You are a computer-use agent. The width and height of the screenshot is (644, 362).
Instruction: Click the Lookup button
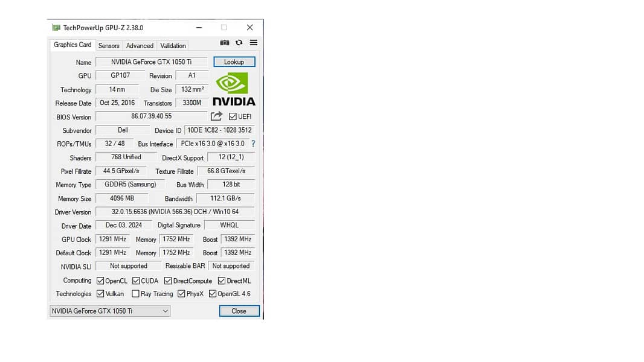click(x=234, y=62)
